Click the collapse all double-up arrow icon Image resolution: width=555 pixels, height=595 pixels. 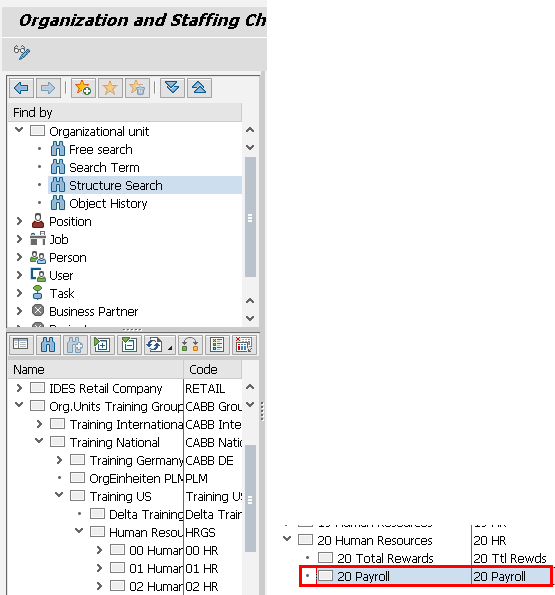tap(199, 88)
